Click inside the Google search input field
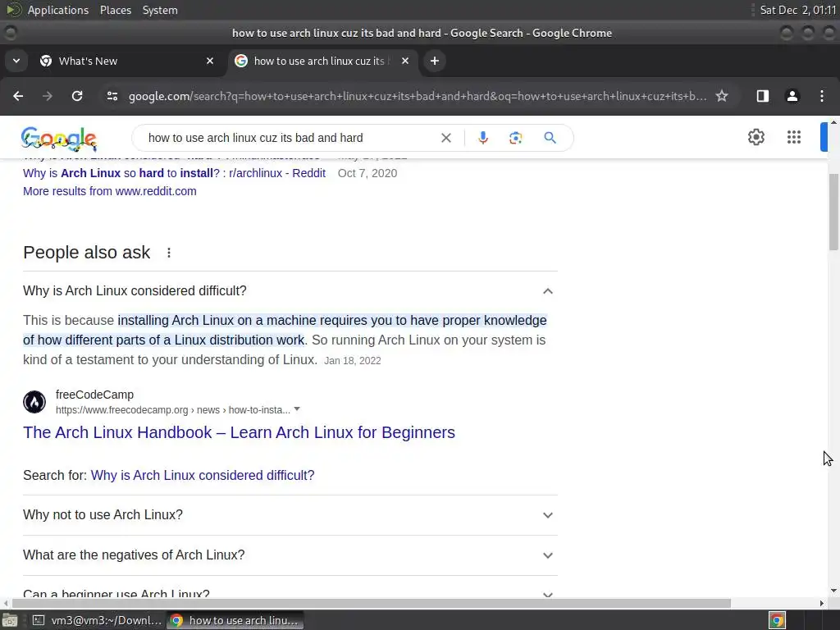Viewport: 840px width, 630px height. (290, 138)
